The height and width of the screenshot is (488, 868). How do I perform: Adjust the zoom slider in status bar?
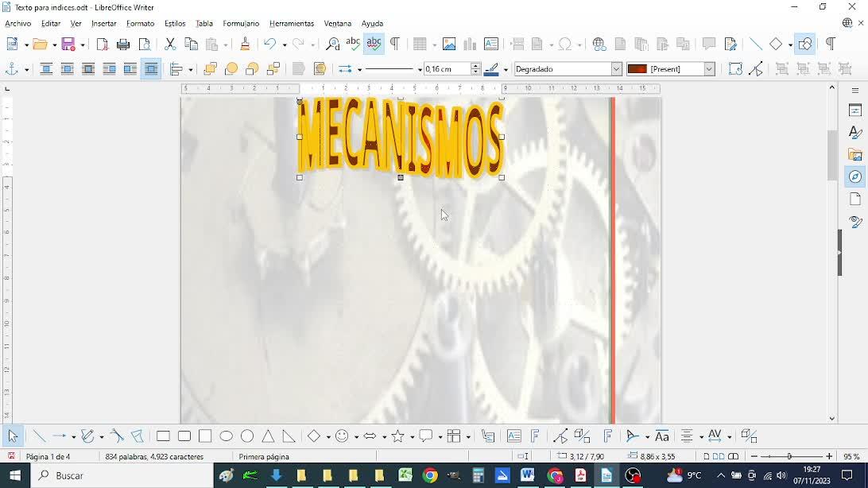(790, 456)
